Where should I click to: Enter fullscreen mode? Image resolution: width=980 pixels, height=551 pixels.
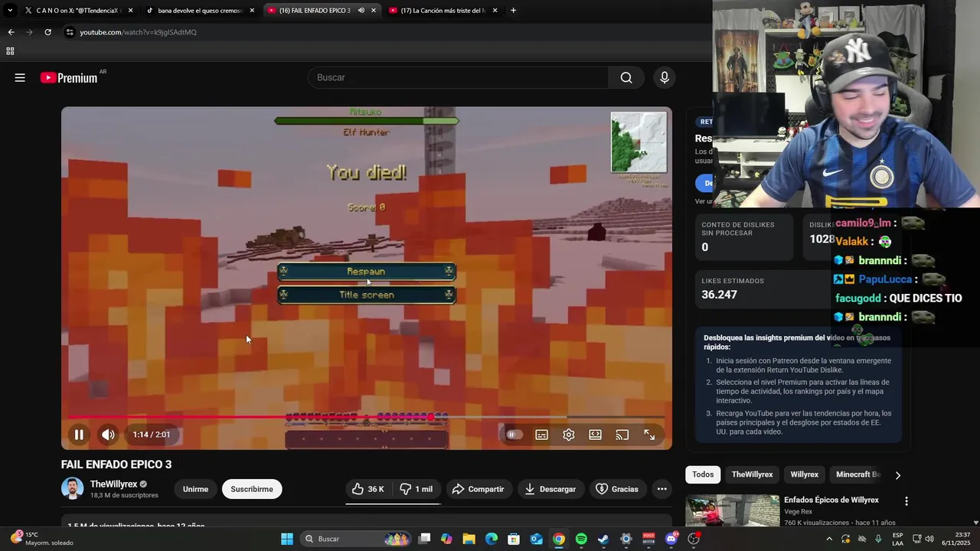pos(649,435)
